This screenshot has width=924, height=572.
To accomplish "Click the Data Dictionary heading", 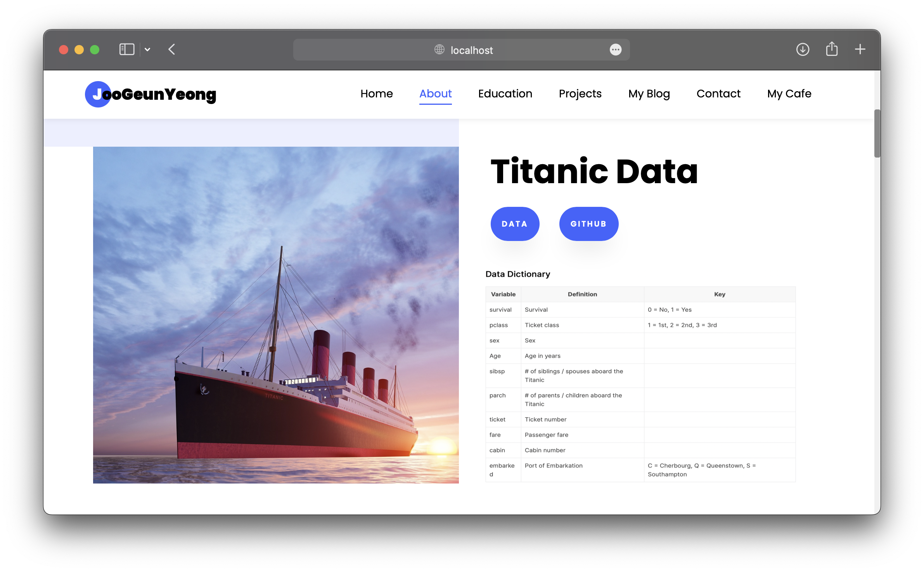I will pos(517,274).
